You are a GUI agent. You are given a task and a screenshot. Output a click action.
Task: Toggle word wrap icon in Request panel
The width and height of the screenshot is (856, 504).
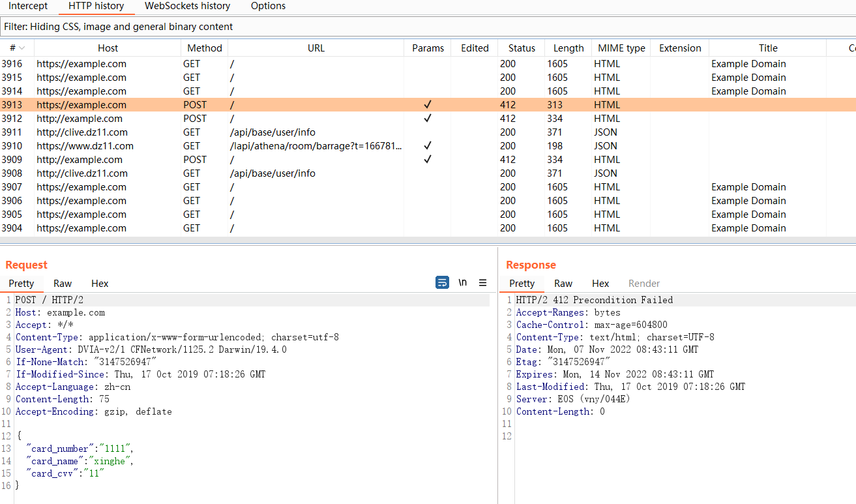tap(442, 282)
